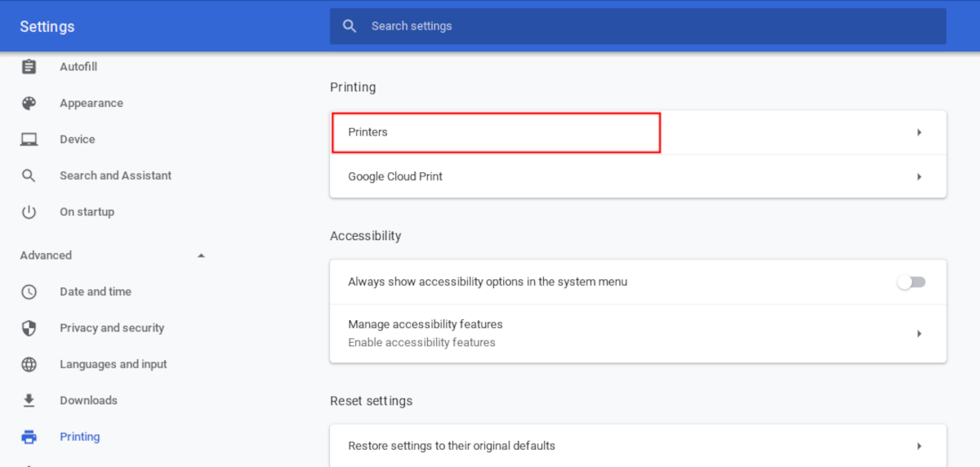Open the Printing sidebar item
Viewport: 980px width, 467px height.
79,437
